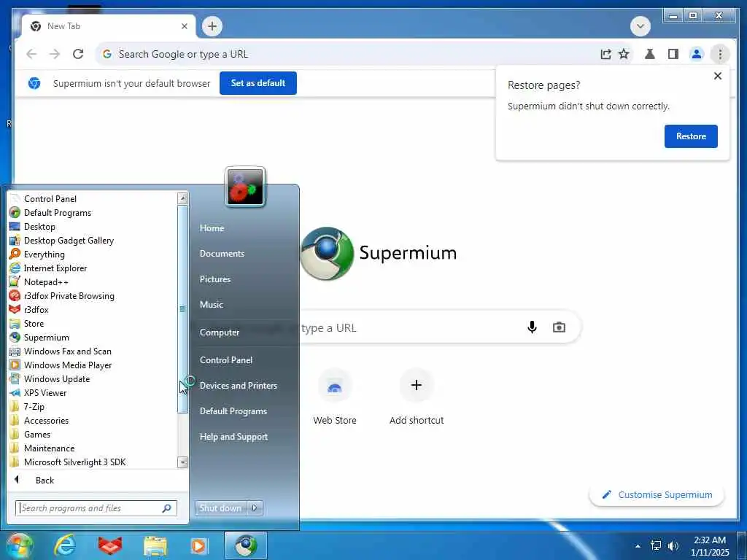This screenshot has height=560, width=747.
Task: Click the Shut down button
Action: point(220,508)
